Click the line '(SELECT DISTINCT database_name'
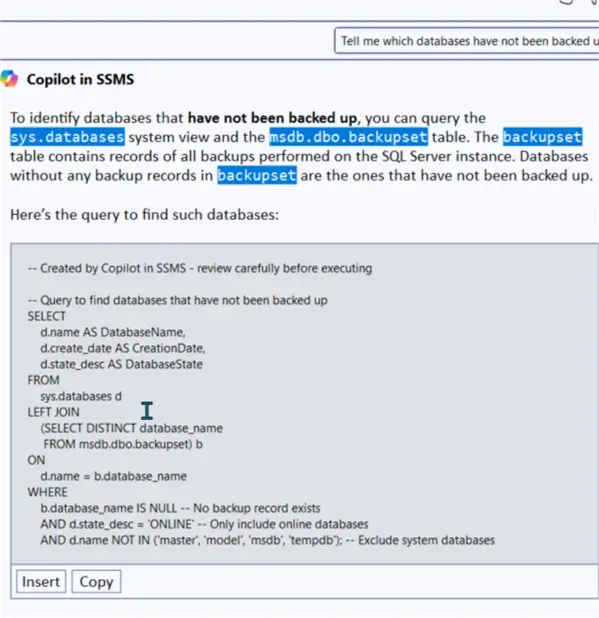Image resolution: width=599 pixels, height=618 pixels. [131, 428]
